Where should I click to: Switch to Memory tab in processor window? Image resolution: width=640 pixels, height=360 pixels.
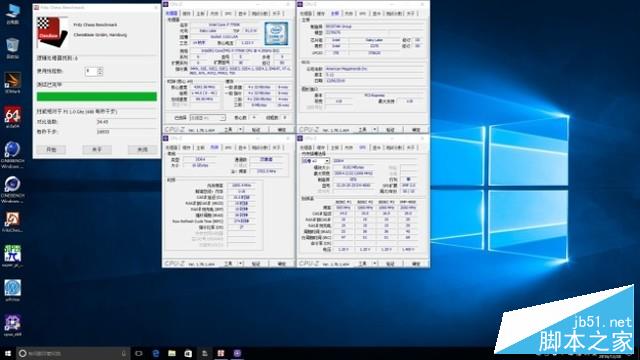214,13
